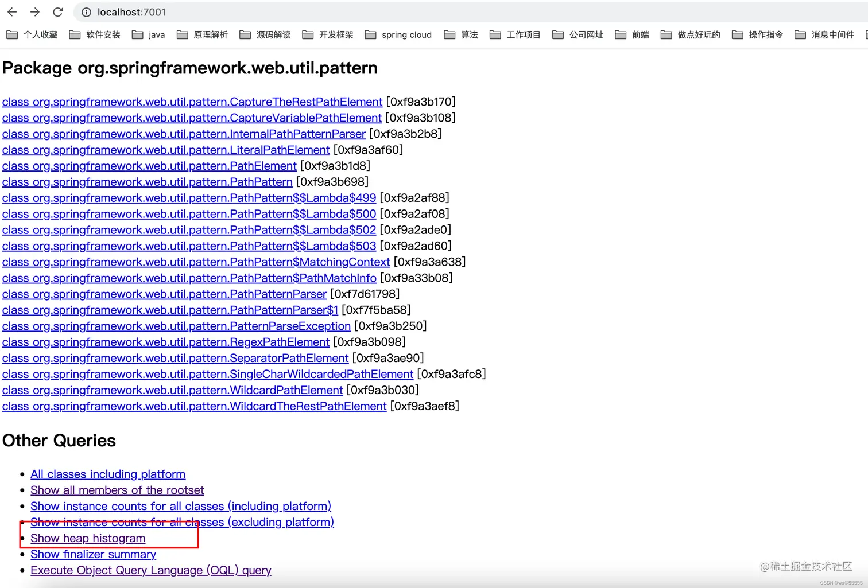Open the CaptureTheRestPathElement class link

[192, 102]
